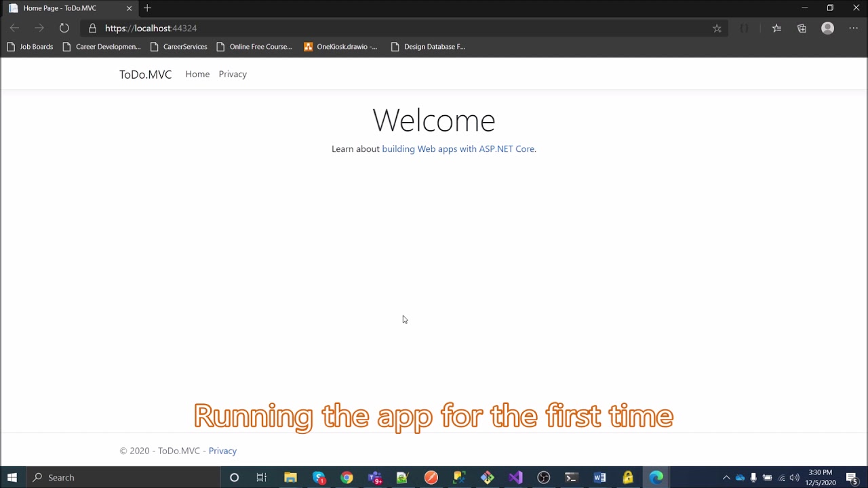Screen dimensions: 868x488
Task: Close the Home Page - ToDo.MVC tab
Action: 129,8
